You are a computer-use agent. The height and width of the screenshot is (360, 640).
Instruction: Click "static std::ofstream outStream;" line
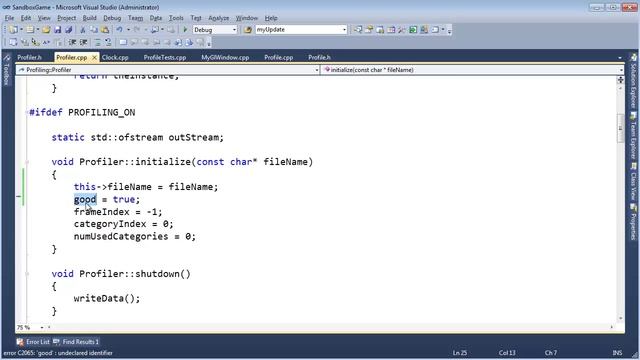(138, 138)
